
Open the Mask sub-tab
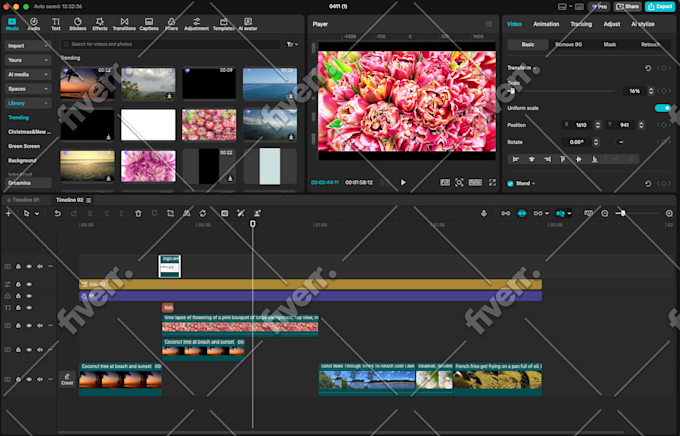pos(610,44)
